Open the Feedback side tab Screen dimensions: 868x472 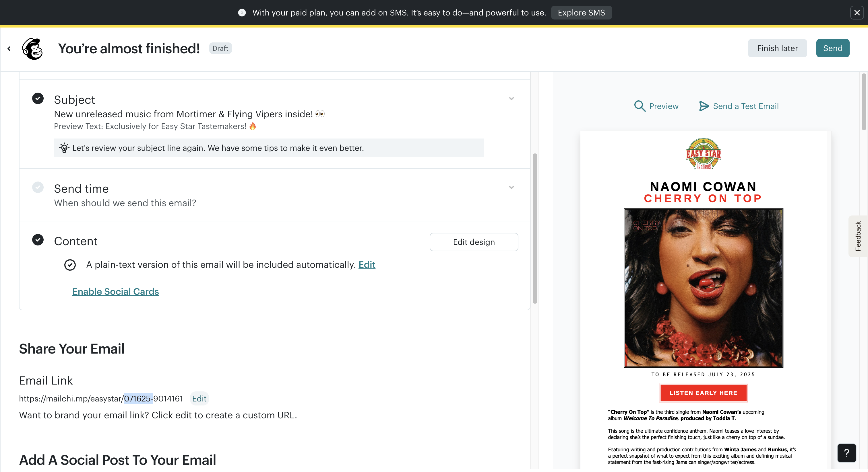click(x=858, y=236)
